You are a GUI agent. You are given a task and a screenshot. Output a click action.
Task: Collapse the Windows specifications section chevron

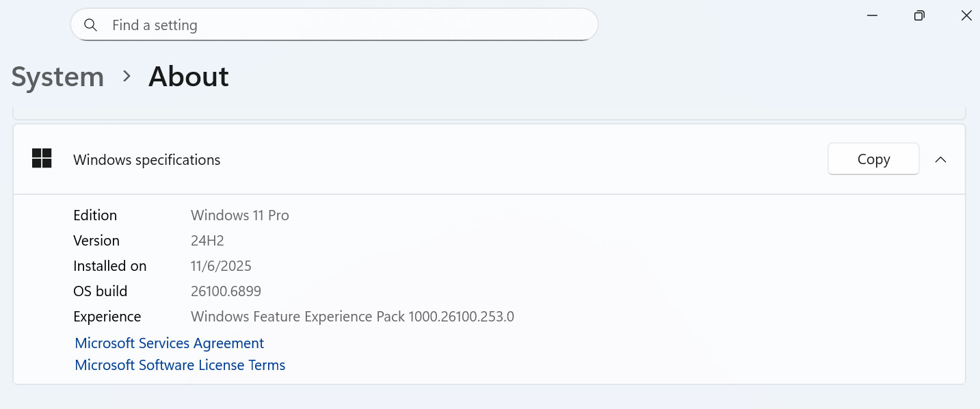tap(941, 159)
